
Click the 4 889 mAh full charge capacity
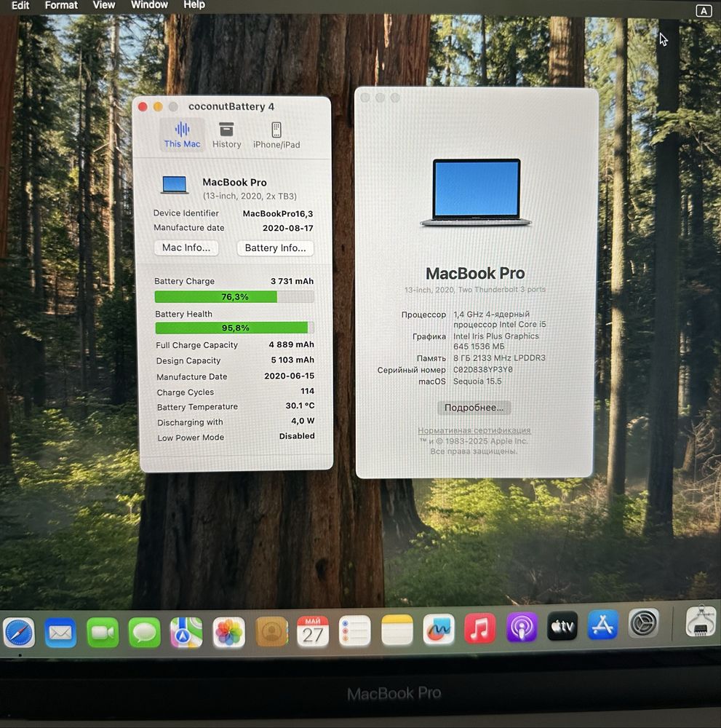pyautogui.click(x=291, y=344)
